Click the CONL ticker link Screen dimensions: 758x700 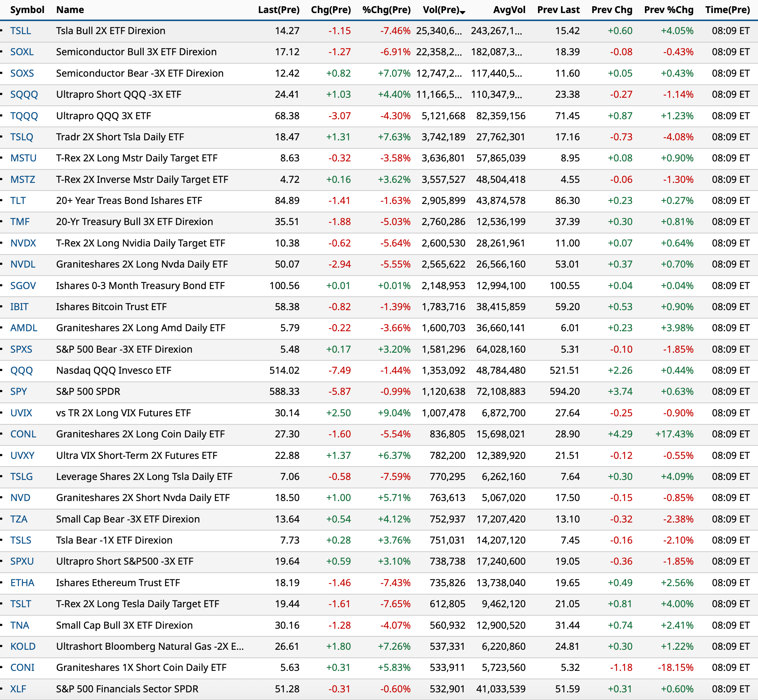click(23, 434)
